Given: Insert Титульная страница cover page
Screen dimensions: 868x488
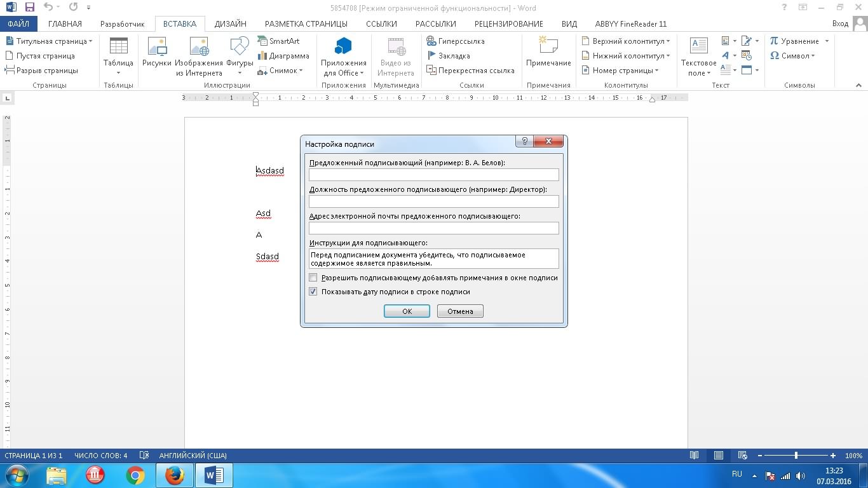Looking at the screenshot, I should coord(48,41).
